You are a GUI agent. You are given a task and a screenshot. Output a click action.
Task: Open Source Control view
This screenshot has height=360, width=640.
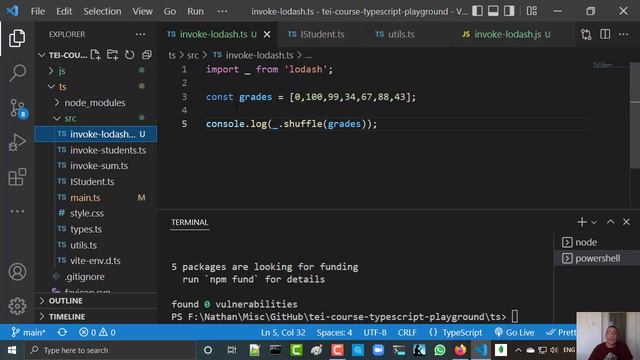click(x=18, y=108)
